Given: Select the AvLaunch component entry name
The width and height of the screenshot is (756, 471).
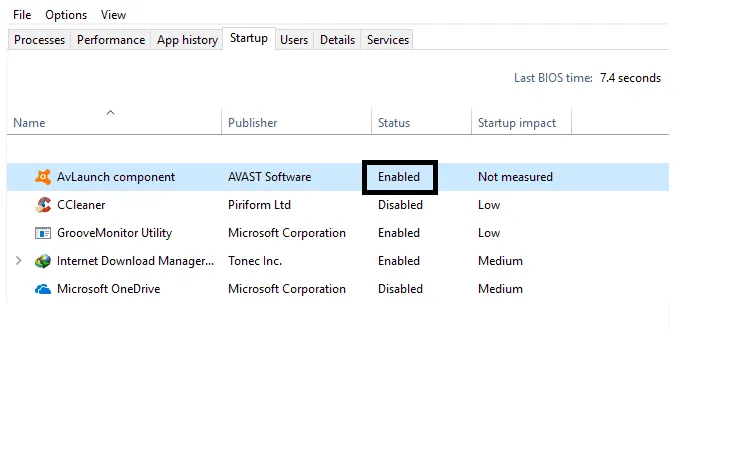Looking at the screenshot, I should click(x=116, y=177).
